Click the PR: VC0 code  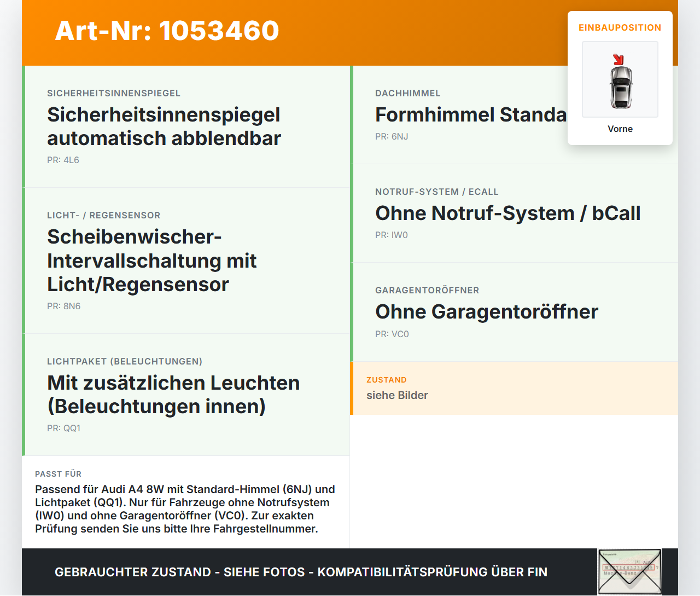coord(392,334)
